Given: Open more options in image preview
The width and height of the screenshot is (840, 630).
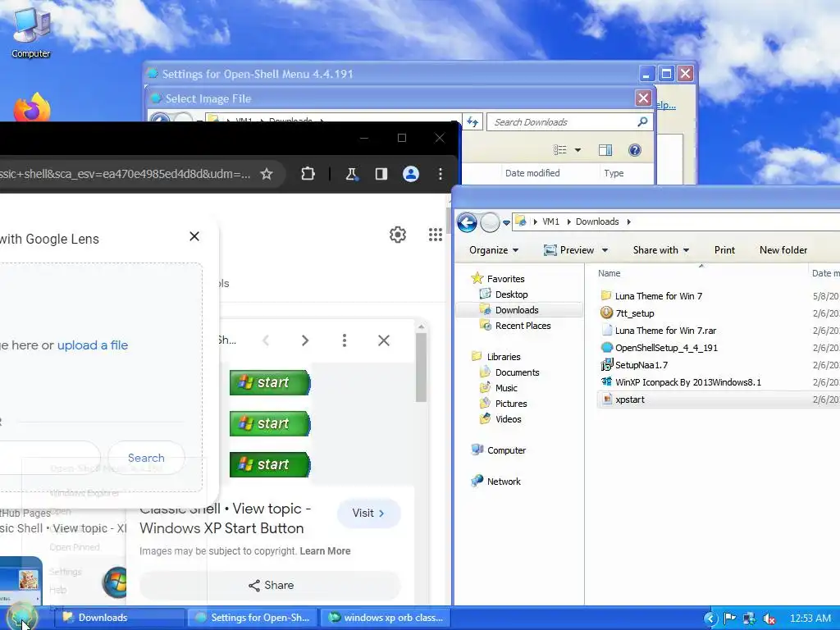Looking at the screenshot, I should (345, 340).
